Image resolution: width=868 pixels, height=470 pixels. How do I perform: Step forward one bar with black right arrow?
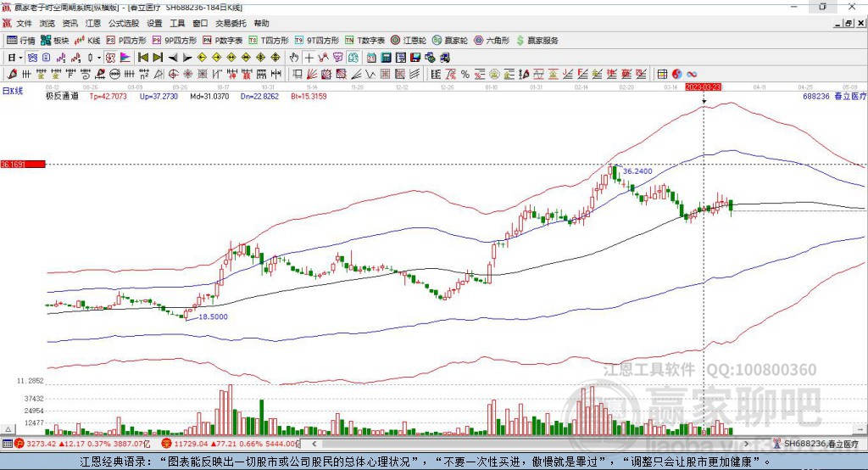(187, 58)
